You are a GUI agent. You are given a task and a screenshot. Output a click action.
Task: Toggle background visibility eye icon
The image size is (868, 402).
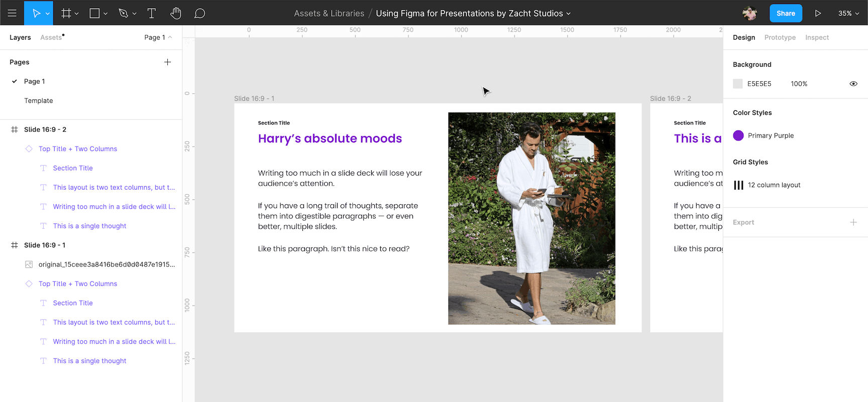pyautogui.click(x=853, y=84)
